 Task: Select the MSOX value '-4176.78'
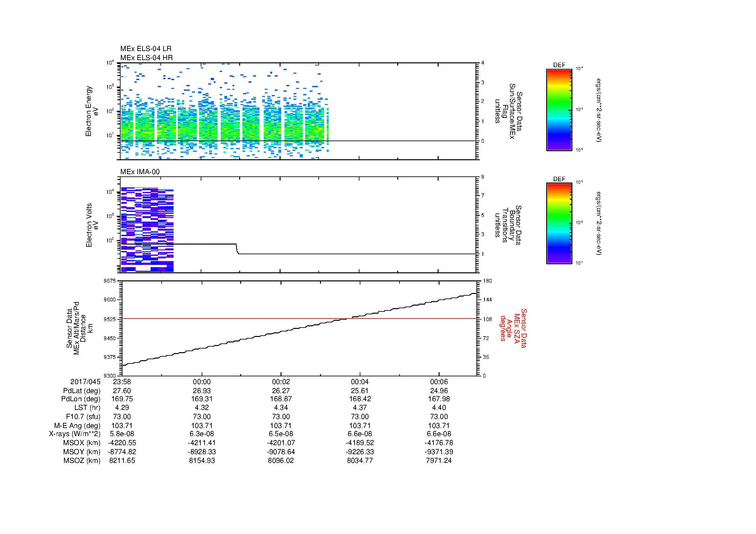coord(439,443)
